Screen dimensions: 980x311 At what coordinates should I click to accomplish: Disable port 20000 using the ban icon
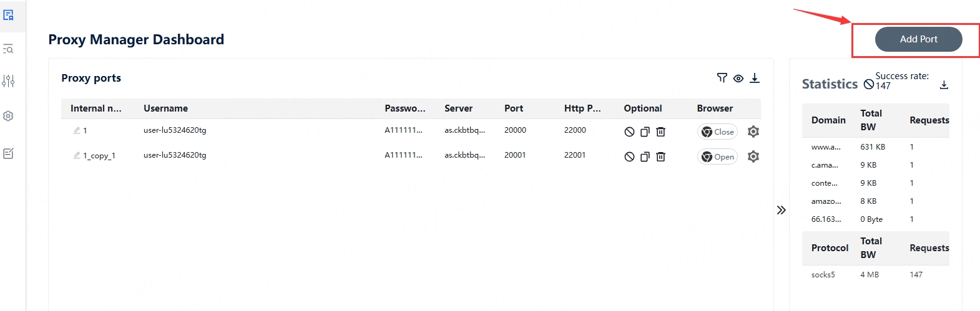pos(629,132)
